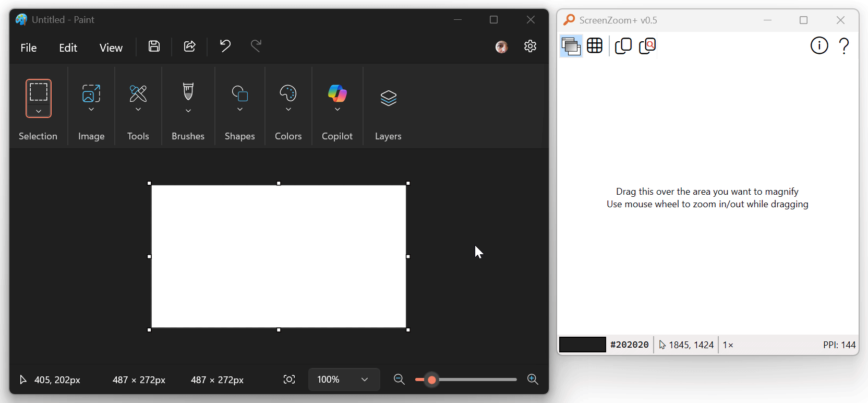Undo the last action
Image resolution: width=868 pixels, height=403 pixels.
225,46
